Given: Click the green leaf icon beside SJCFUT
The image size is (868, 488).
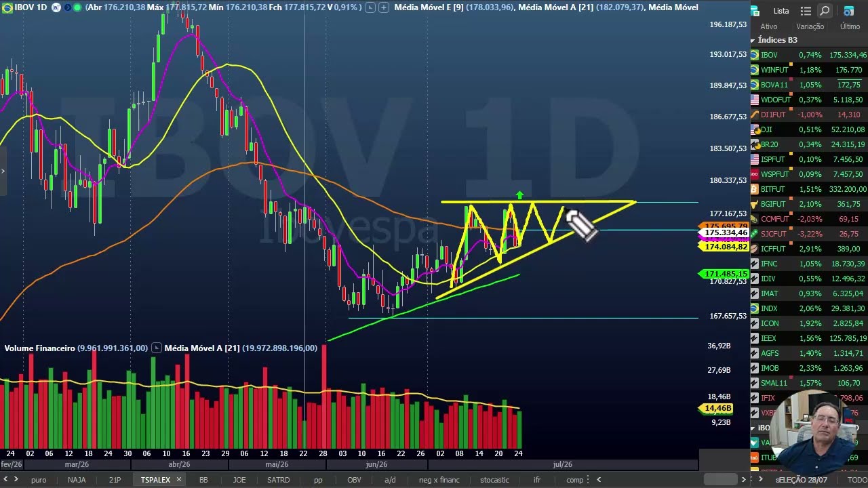Looking at the screenshot, I should pyautogui.click(x=755, y=234).
